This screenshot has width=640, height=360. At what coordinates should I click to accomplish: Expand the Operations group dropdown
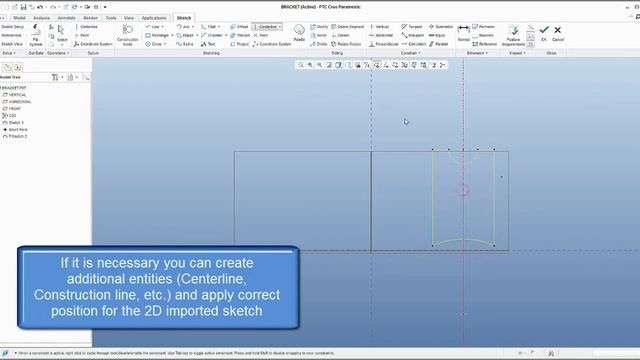click(58, 53)
